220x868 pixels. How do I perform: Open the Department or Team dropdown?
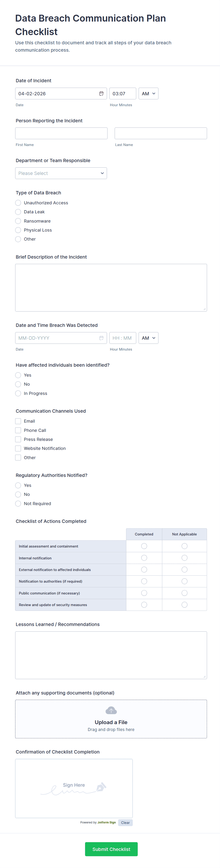click(61, 173)
